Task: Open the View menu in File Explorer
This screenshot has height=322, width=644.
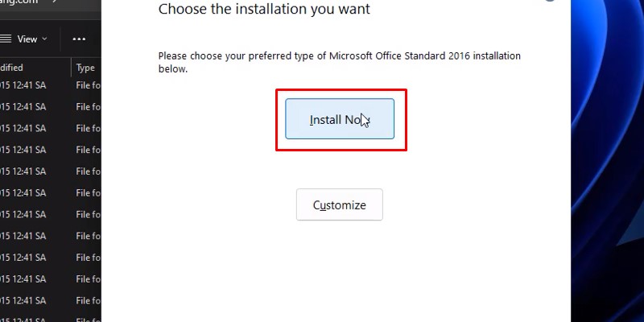Action: [27, 39]
